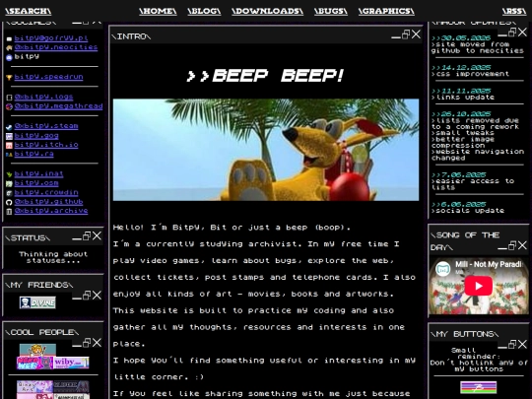Open the bitpy.itch.io link

46,145
